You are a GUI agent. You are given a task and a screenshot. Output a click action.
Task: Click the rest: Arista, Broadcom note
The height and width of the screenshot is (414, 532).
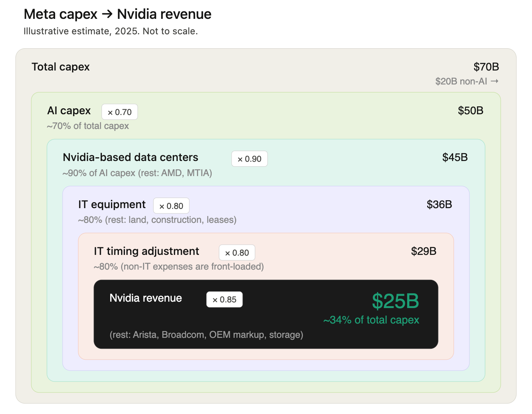206,335
